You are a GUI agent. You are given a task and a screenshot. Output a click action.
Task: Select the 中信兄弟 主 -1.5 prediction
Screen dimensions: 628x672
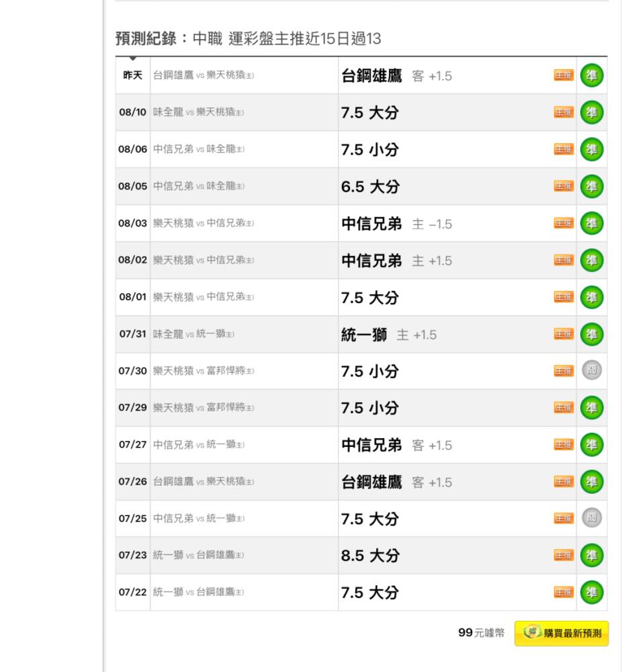point(397,224)
